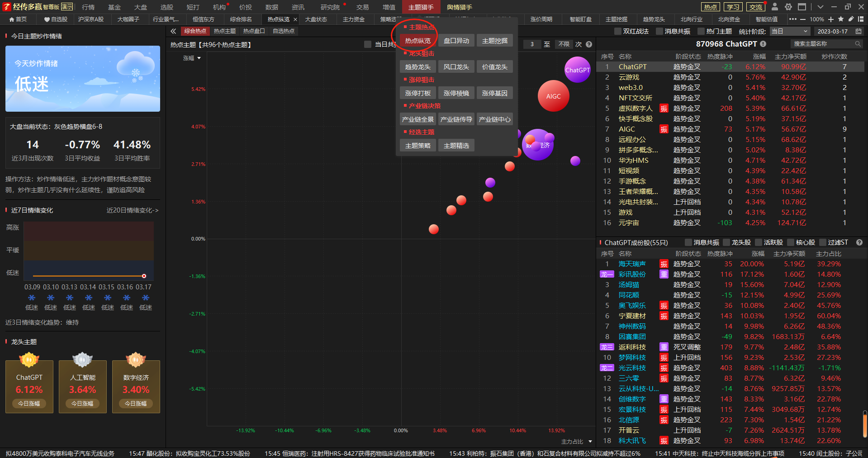Click the 自选股 heart icon tab
868x458 pixels.
(56, 19)
